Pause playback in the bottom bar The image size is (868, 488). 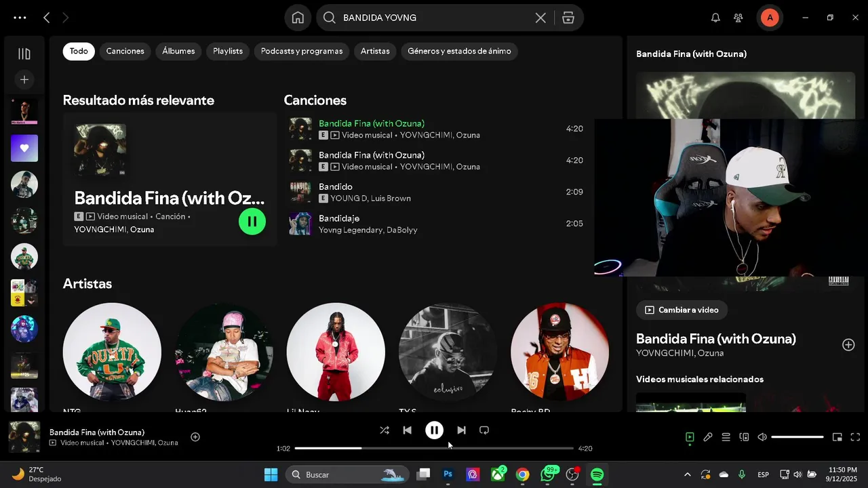coord(434,430)
